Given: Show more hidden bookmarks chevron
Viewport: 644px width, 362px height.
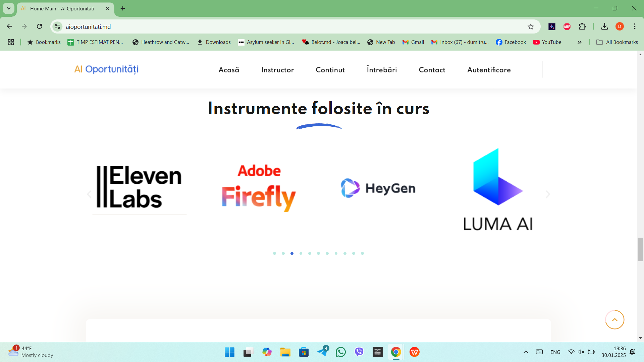Looking at the screenshot, I should pos(579,42).
